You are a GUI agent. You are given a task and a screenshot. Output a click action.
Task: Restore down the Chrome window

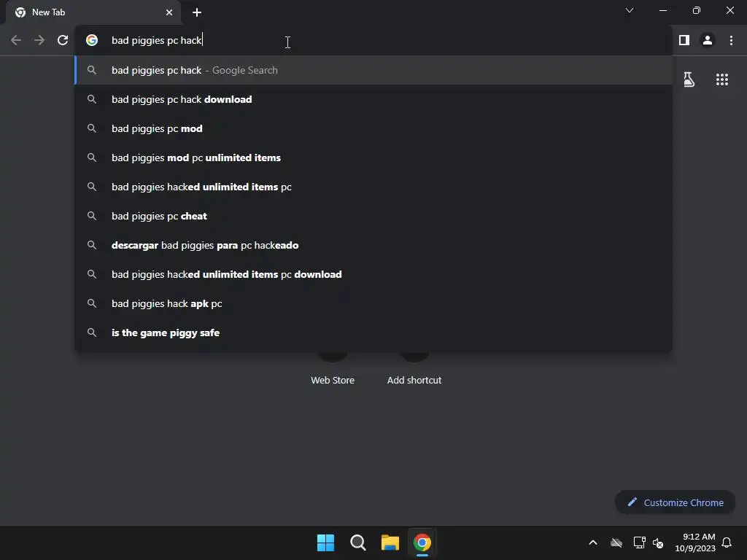pyautogui.click(x=696, y=10)
